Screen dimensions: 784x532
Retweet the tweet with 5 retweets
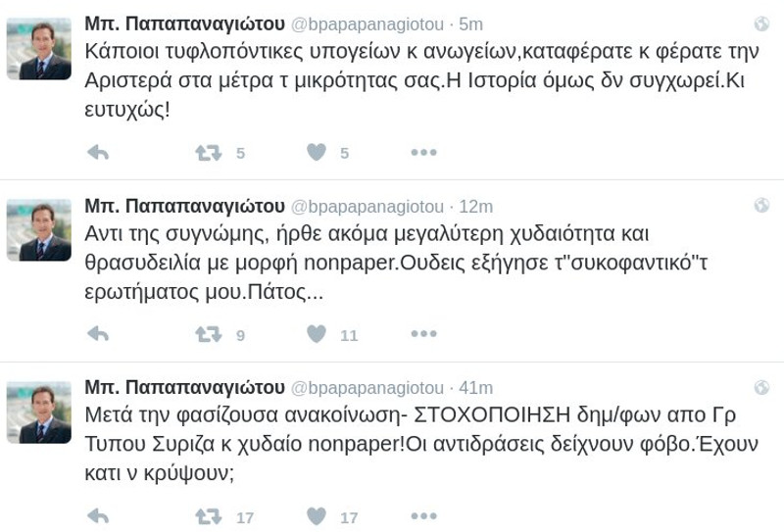208,153
